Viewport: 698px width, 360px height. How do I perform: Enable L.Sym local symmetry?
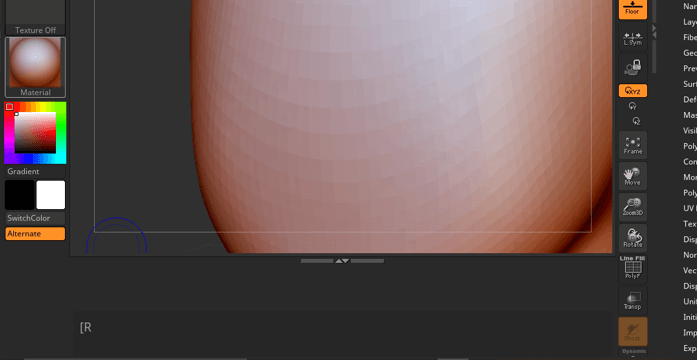click(x=633, y=37)
